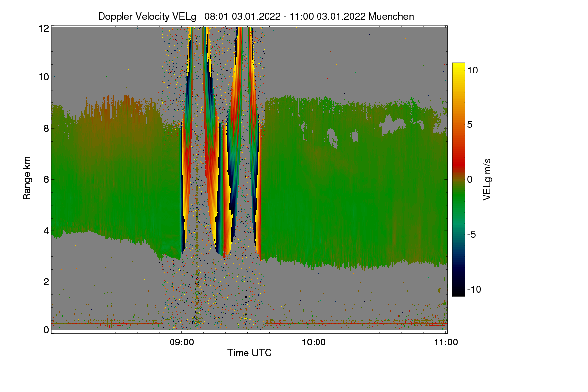Click the "Time UTC" x-axis label

249,353
